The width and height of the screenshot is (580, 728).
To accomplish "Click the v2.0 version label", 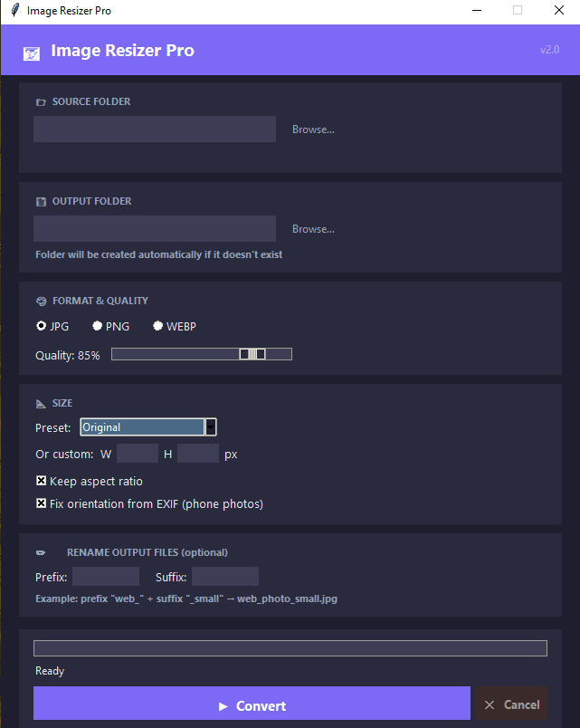I will pos(550,50).
